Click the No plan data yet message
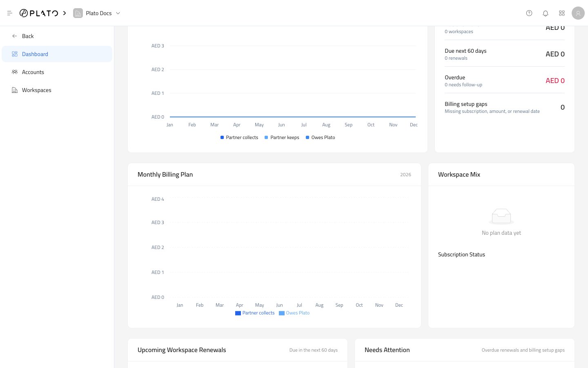The height and width of the screenshot is (368, 588). point(501,233)
